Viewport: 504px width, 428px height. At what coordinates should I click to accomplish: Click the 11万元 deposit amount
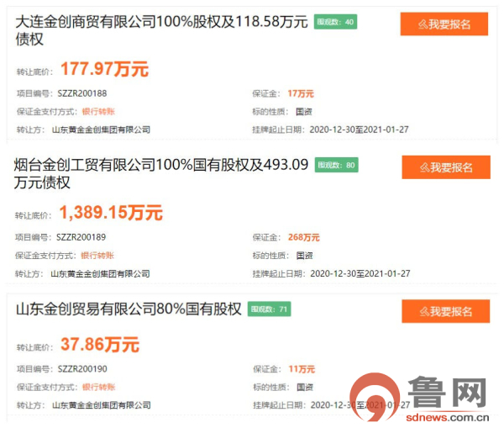coord(302,369)
